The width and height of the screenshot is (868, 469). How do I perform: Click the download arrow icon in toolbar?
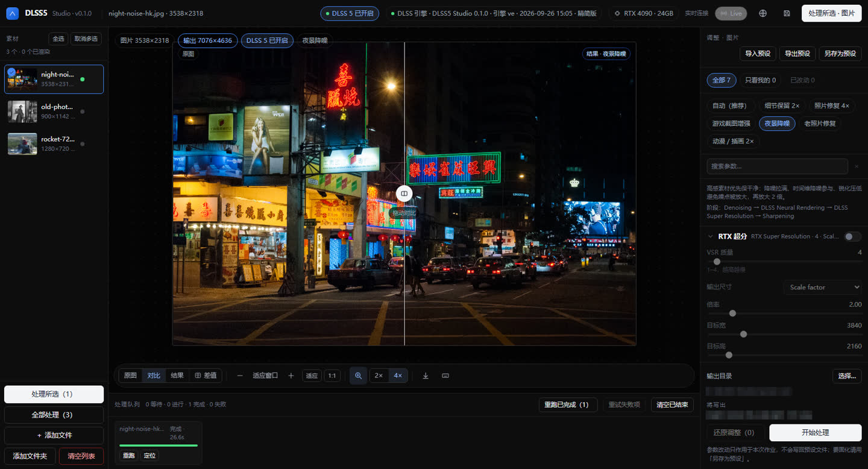pos(426,376)
